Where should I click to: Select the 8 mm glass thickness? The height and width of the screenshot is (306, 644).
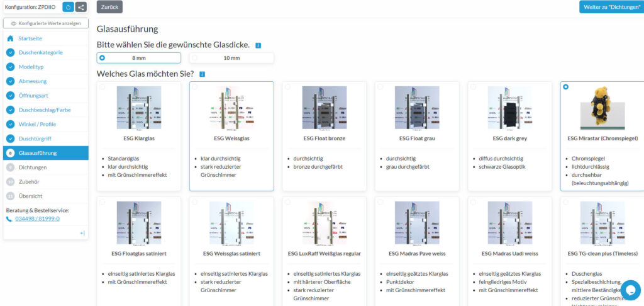coord(139,58)
